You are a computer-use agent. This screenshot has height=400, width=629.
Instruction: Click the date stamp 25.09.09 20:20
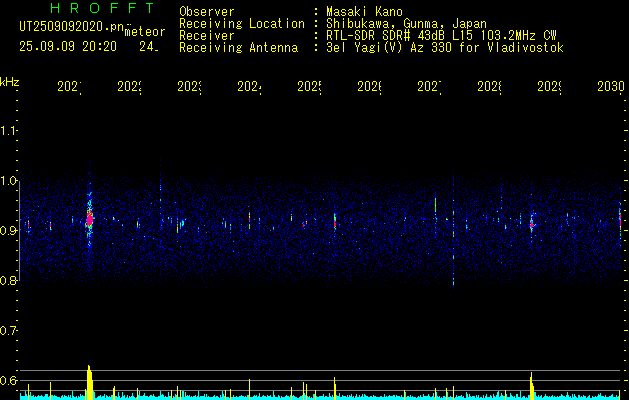click(x=68, y=47)
